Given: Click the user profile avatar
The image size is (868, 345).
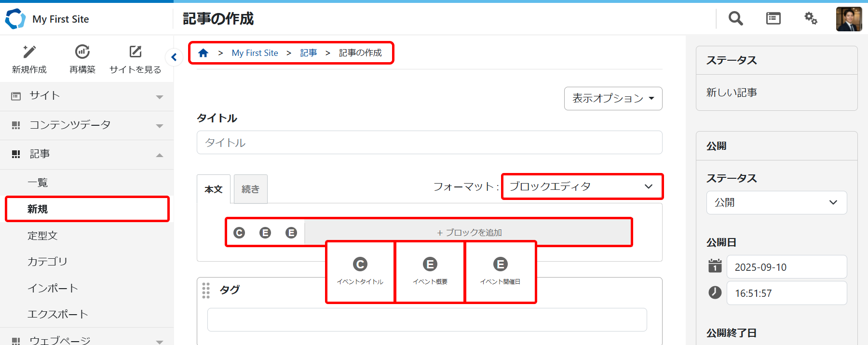Looking at the screenshot, I should point(849,19).
